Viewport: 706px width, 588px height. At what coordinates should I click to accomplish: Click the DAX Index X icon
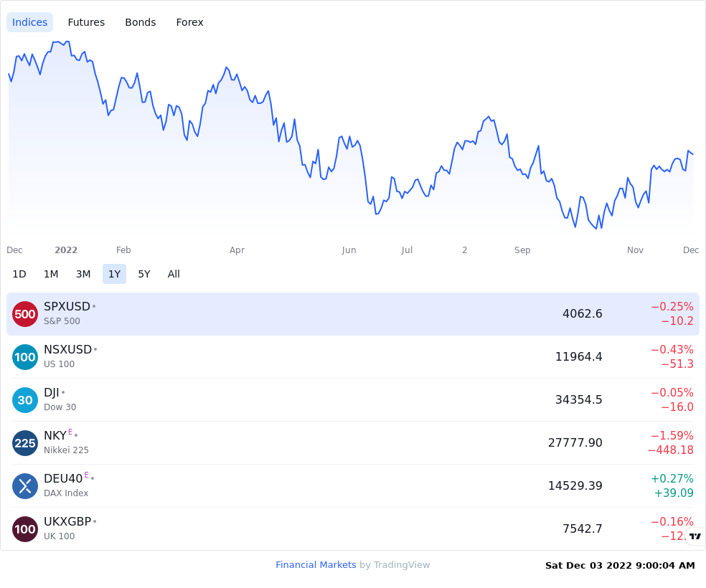click(25, 486)
